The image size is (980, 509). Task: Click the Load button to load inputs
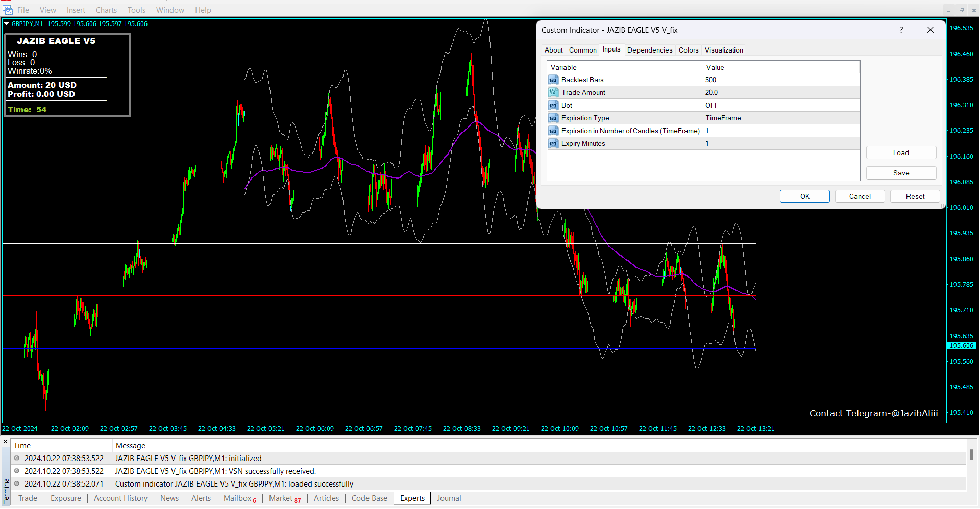click(x=901, y=152)
